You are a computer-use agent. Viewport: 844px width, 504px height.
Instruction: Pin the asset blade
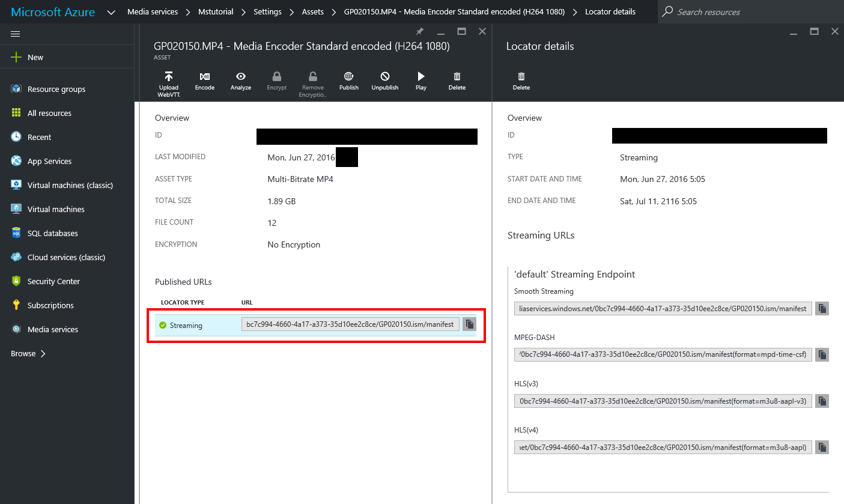[x=420, y=31]
